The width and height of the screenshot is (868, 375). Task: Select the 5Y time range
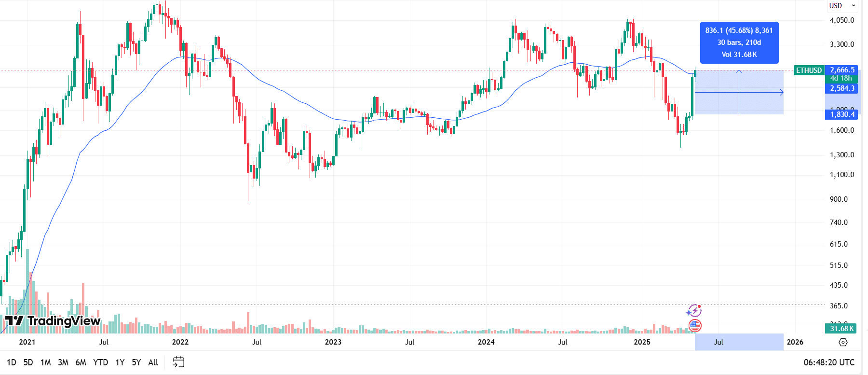click(x=136, y=362)
